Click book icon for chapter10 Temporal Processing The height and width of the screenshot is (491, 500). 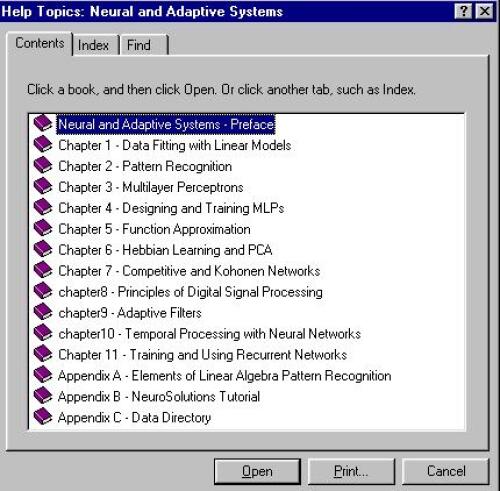43,333
